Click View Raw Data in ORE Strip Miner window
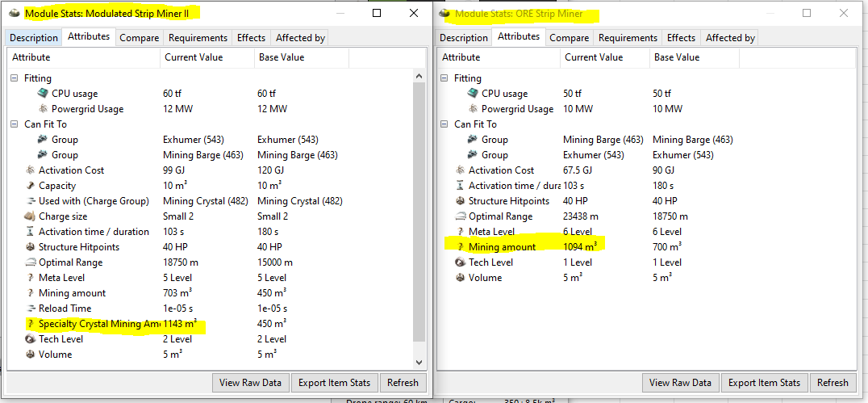The height and width of the screenshot is (403, 868). (680, 383)
